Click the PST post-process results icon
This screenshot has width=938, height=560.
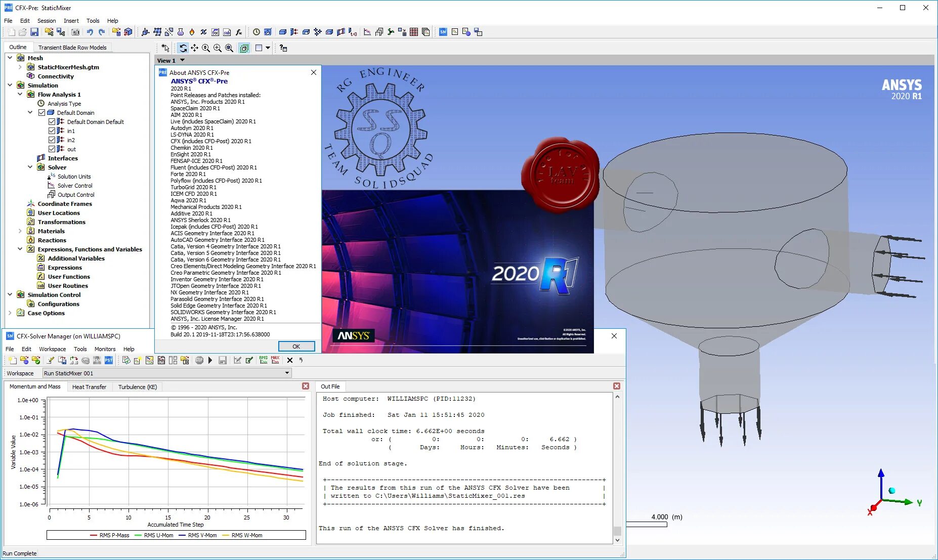(x=109, y=360)
